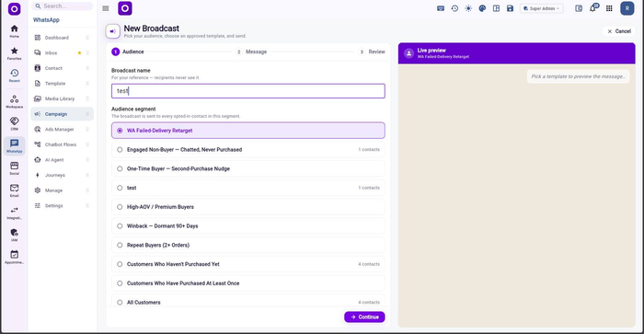Screen dimensions: 644x334
Task: Open Ads Manager in the WhatsApp menu
Action: click(62, 129)
